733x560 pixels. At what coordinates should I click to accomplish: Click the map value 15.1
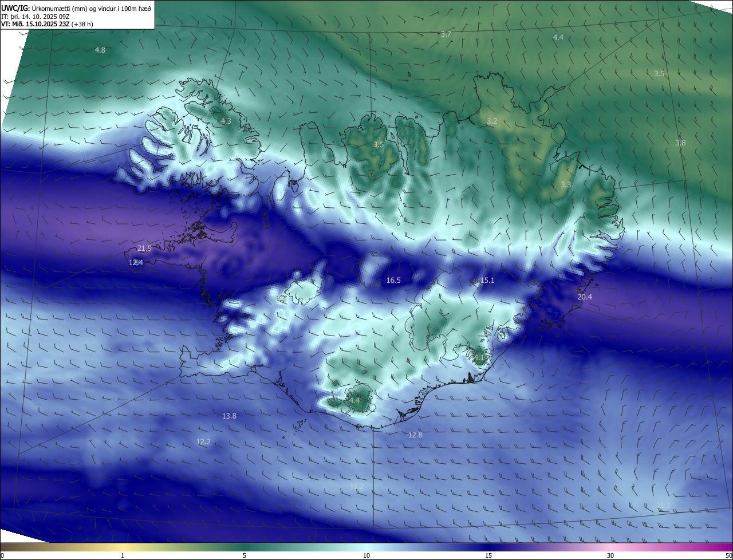pyautogui.click(x=487, y=280)
